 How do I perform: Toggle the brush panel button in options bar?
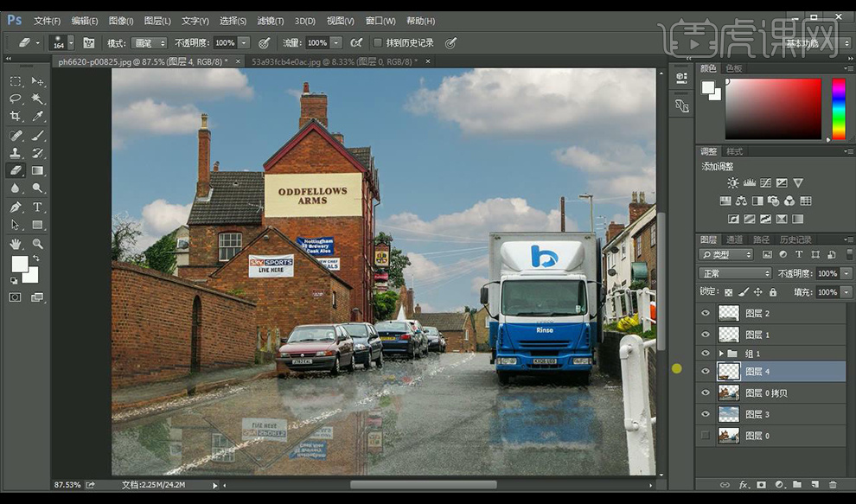(89, 42)
